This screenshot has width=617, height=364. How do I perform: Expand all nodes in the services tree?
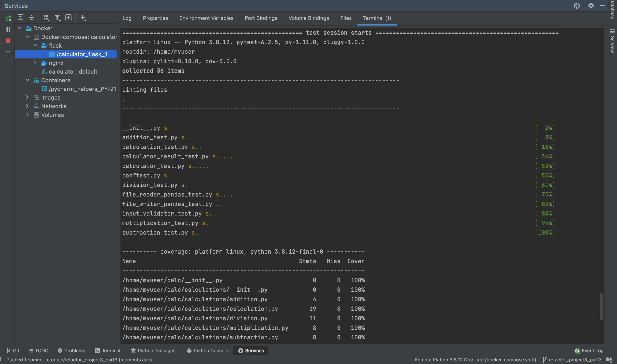pos(20,17)
